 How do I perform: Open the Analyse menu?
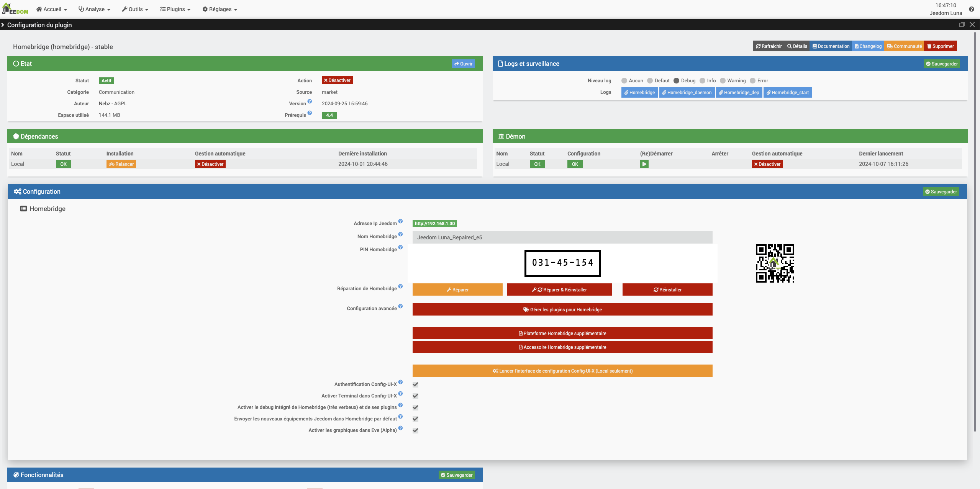pyautogui.click(x=95, y=9)
